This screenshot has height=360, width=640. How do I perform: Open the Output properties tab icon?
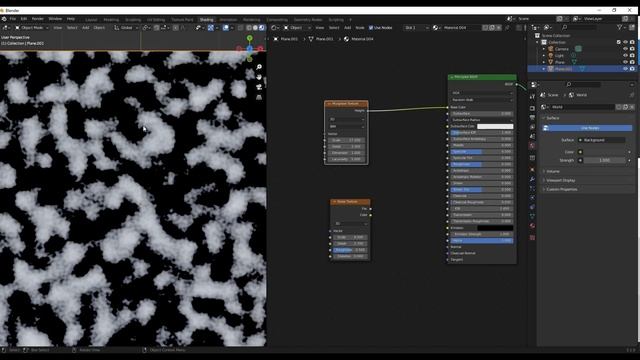click(532, 118)
